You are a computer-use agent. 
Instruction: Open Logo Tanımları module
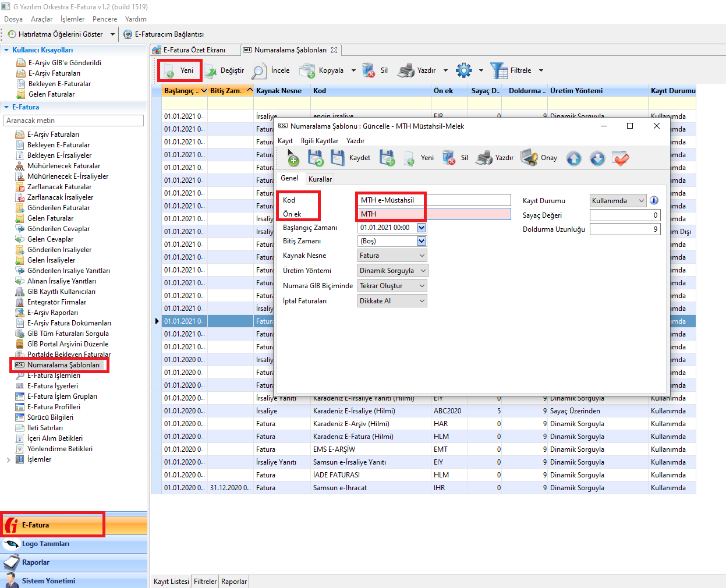[45, 544]
